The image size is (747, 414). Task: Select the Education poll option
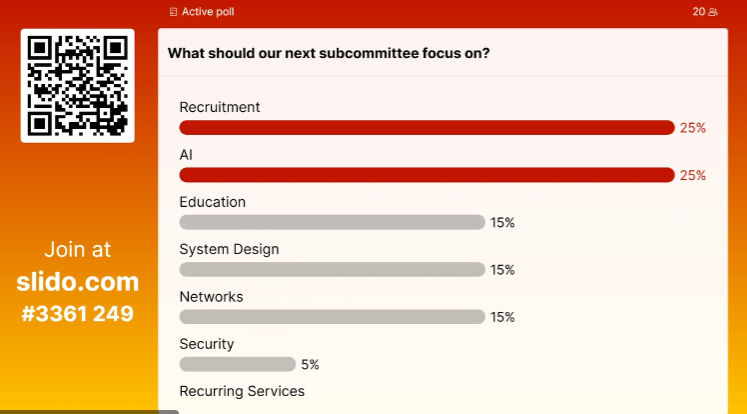(212, 202)
